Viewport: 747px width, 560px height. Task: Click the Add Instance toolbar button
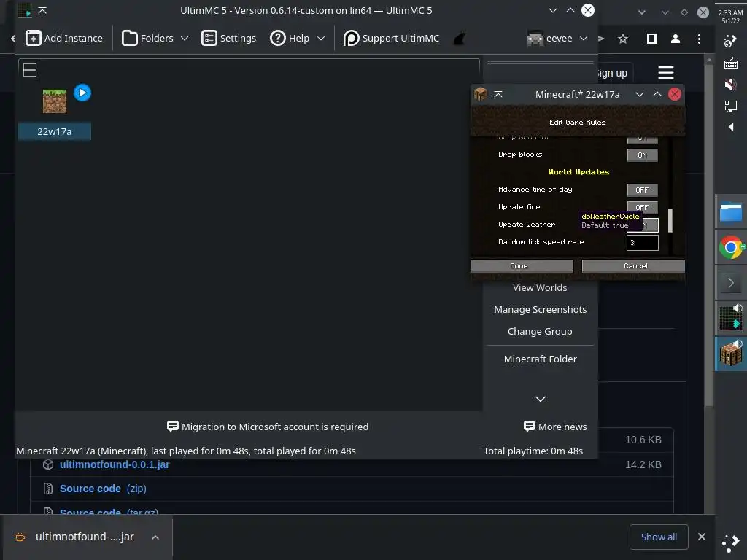coord(64,38)
